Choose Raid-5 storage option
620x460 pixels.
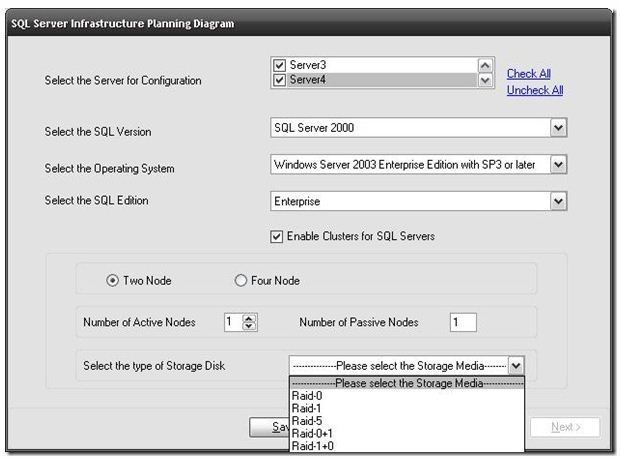407,421
